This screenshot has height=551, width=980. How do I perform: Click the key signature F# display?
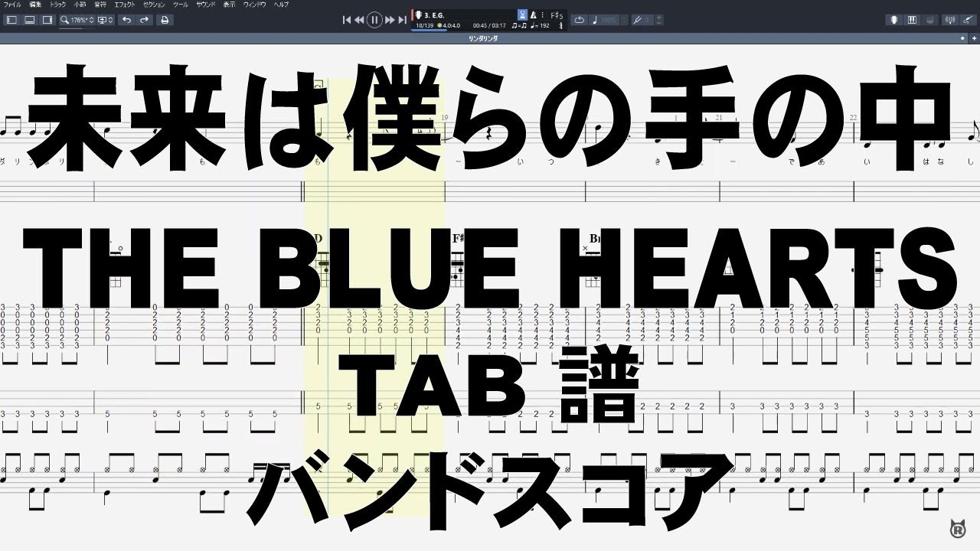point(557,15)
